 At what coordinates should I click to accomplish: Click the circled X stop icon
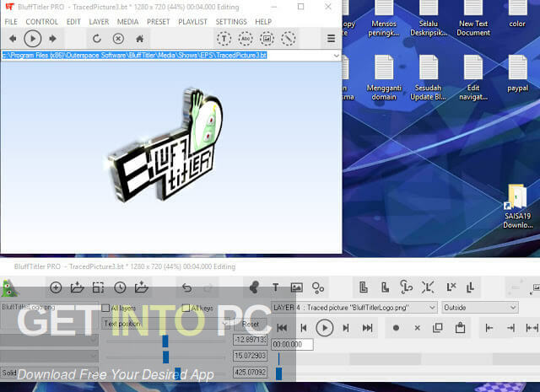[118, 39]
